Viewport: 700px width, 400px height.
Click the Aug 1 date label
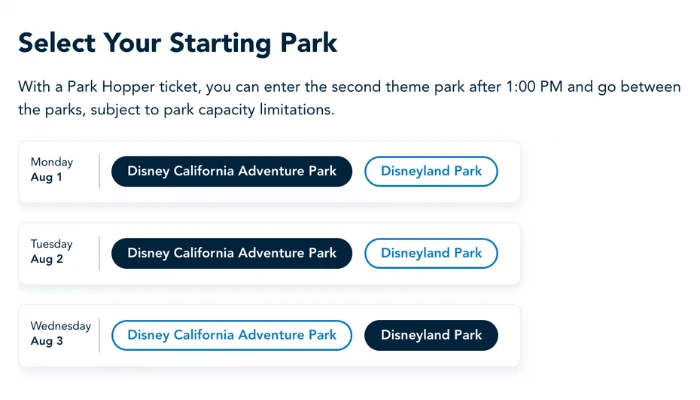(47, 177)
